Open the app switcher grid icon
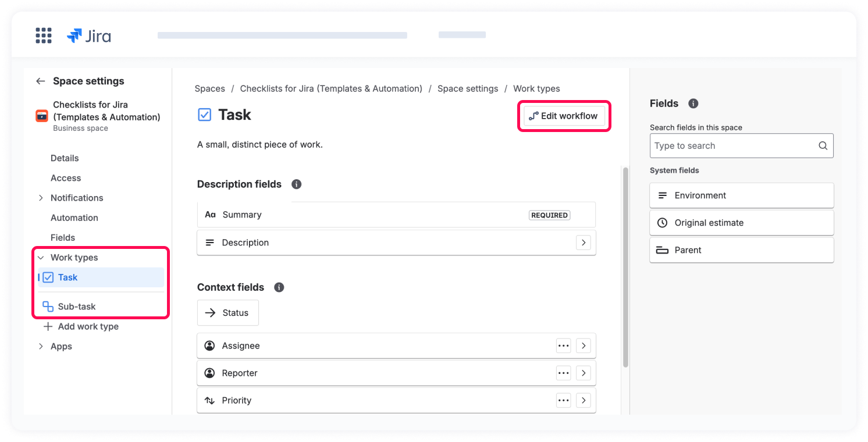The image size is (868, 442). point(44,35)
